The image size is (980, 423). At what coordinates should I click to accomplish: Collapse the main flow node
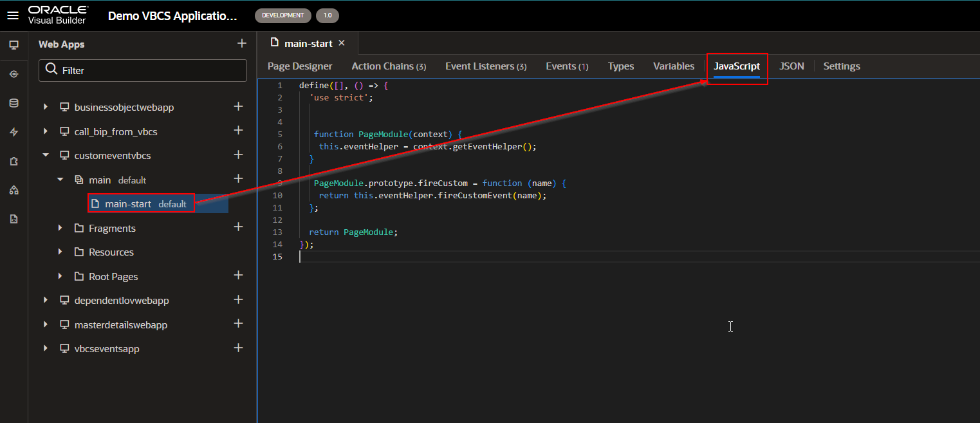tap(60, 180)
